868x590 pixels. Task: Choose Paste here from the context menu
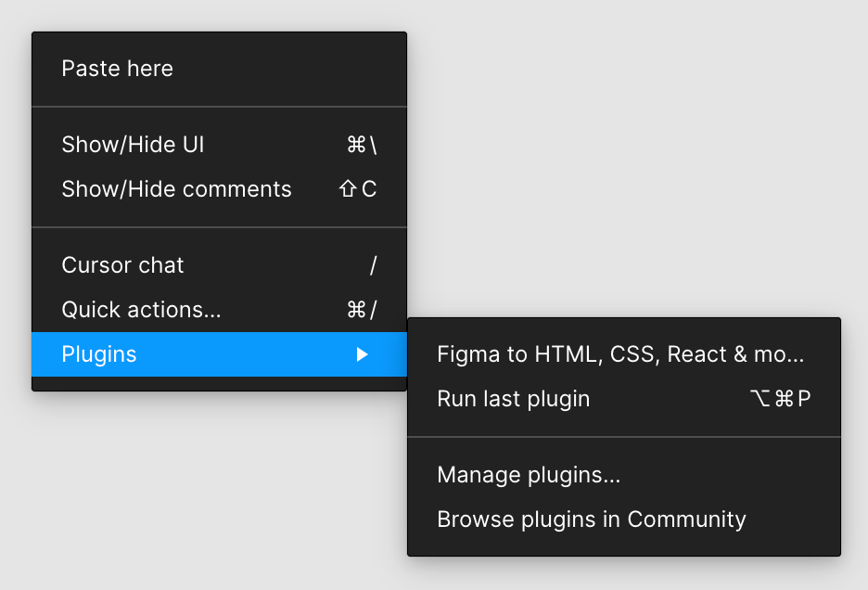point(219,69)
